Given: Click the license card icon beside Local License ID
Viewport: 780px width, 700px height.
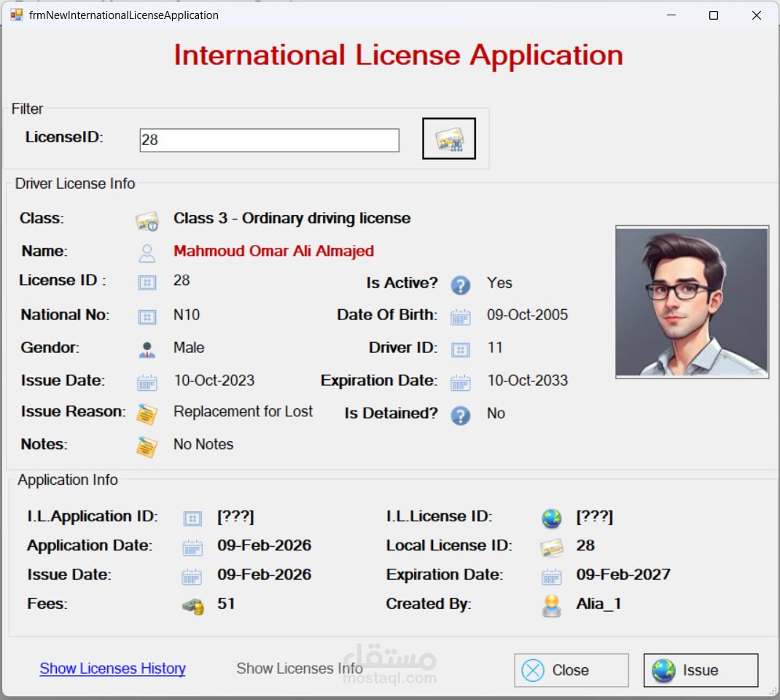Looking at the screenshot, I should tap(552, 548).
